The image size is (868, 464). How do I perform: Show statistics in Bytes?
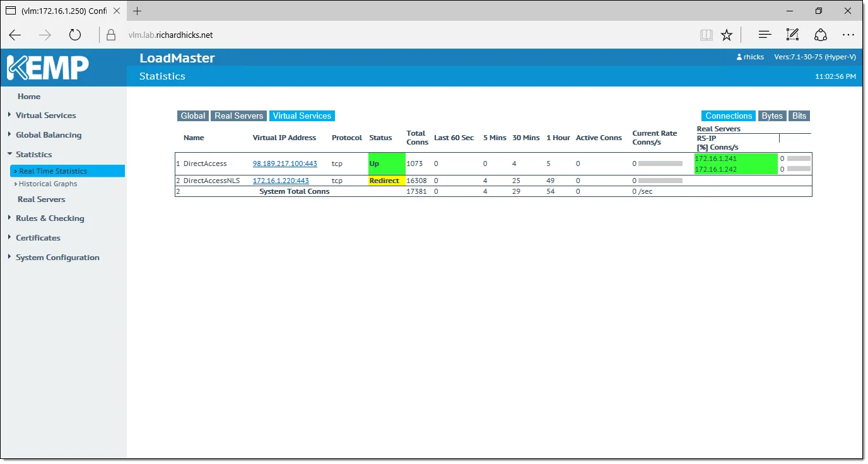click(x=771, y=116)
